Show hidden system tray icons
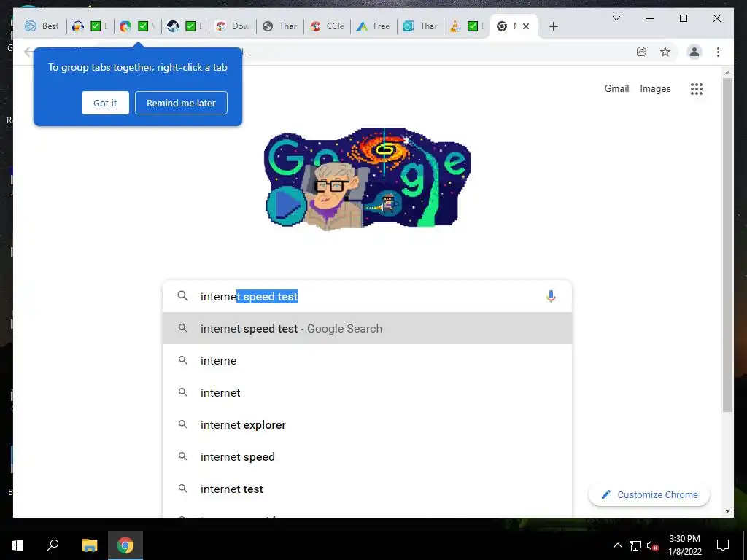The width and height of the screenshot is (747, 560). coord(617,545)
